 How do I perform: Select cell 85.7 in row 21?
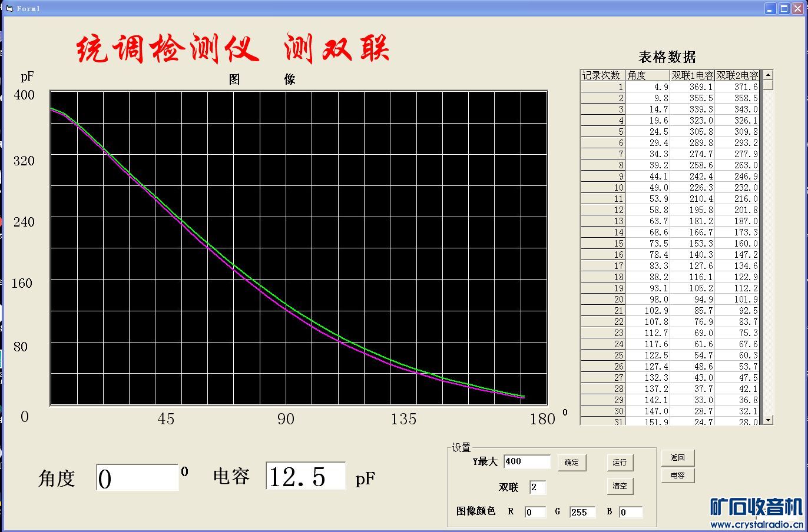693,311
